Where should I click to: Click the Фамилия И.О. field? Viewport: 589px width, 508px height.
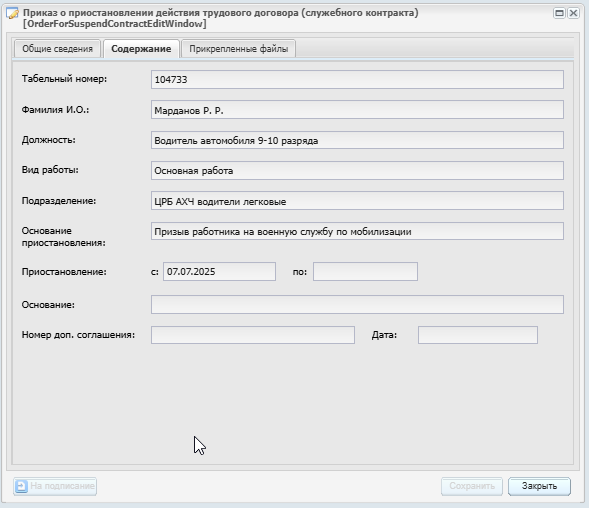[x=357, y=110]
